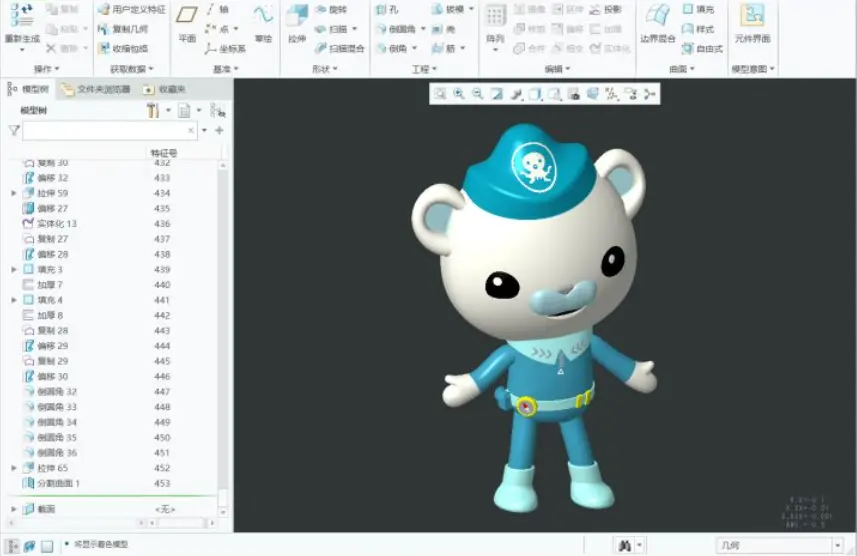Image resolution: width=857 pixels, height=556 pixels.
Task: Select the datum Axis (轴) tool
Action: [x=218, y=9]
